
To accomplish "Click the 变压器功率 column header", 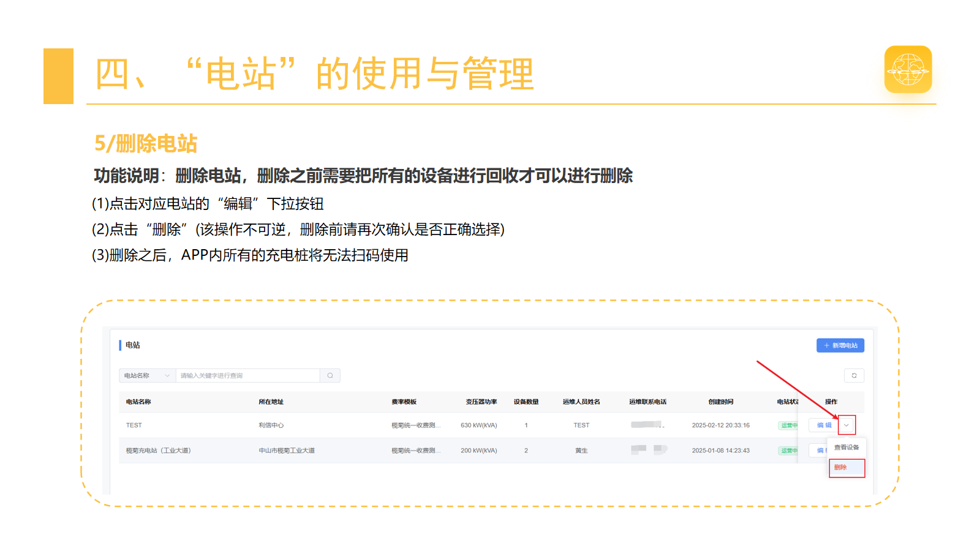I will (481, 402).
